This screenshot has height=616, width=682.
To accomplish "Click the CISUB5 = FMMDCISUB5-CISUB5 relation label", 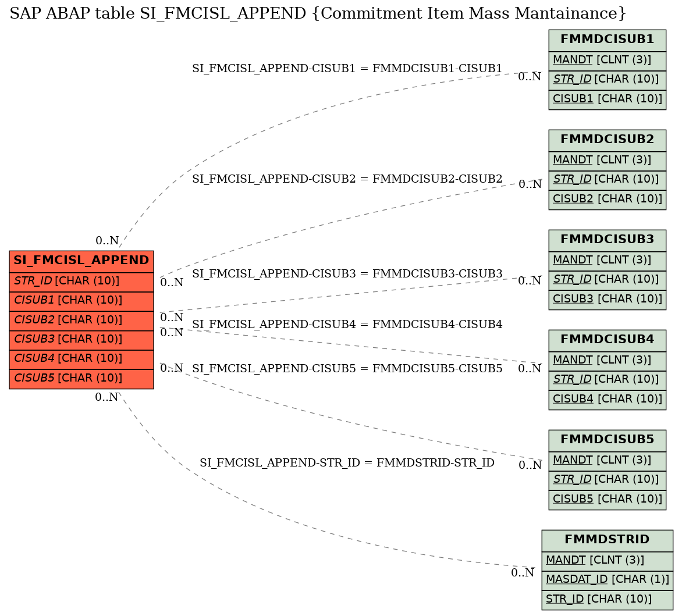I will [347, 368].
